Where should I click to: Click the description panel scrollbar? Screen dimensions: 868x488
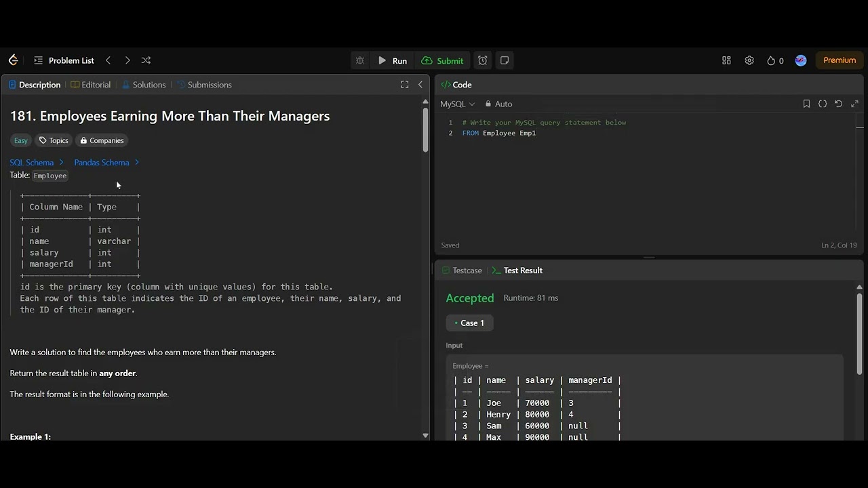point(425,129)
